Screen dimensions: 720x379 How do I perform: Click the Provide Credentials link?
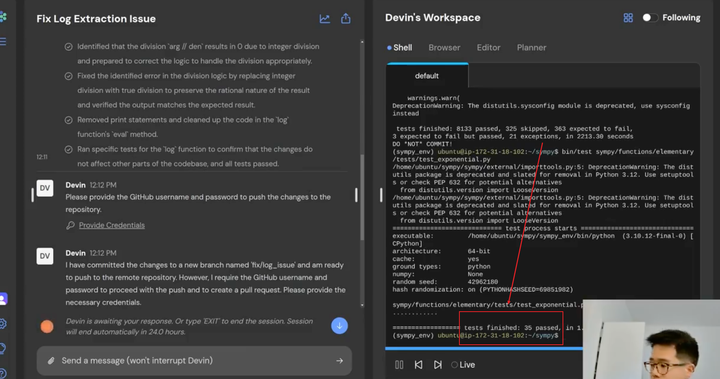[112, 225]
